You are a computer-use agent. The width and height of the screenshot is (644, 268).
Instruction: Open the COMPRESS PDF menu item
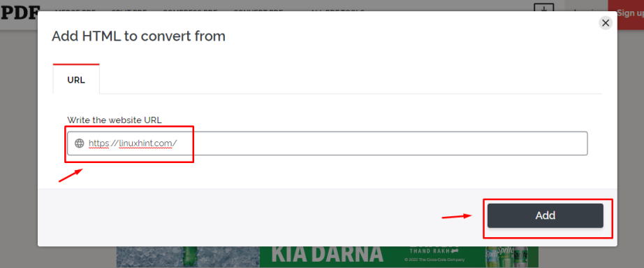point(190,10)
